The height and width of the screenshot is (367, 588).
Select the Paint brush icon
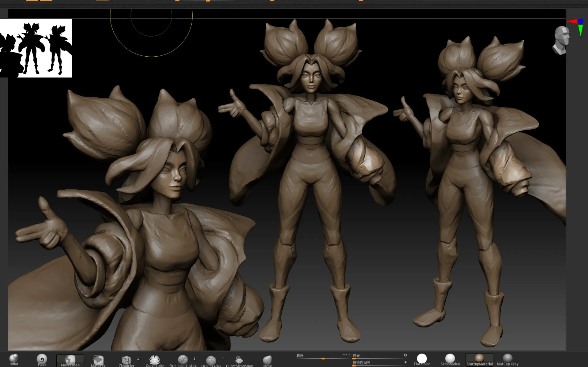click(x=42, y=359)
